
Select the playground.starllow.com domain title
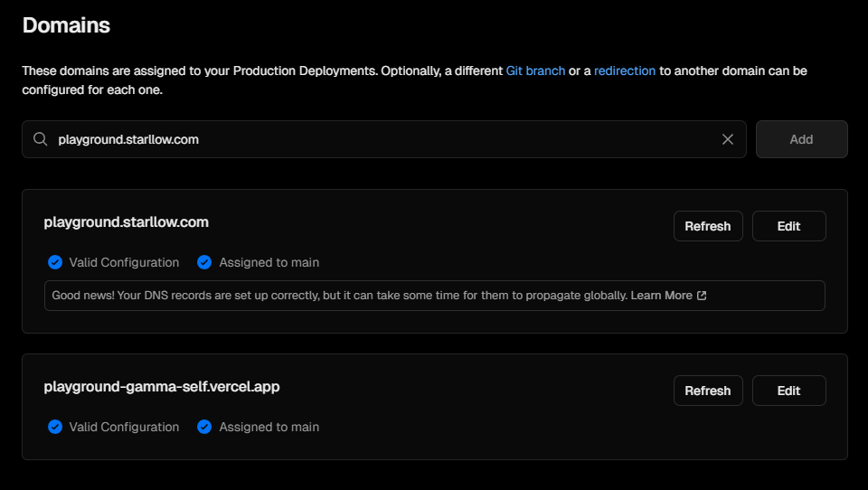coord(127,222)
